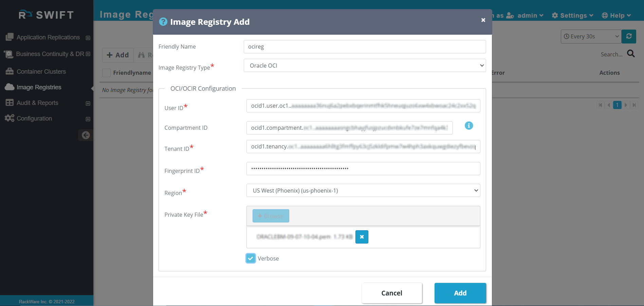Click the Add button to save registry
This screenshot has width=644, height=306.
click(460, 293)
